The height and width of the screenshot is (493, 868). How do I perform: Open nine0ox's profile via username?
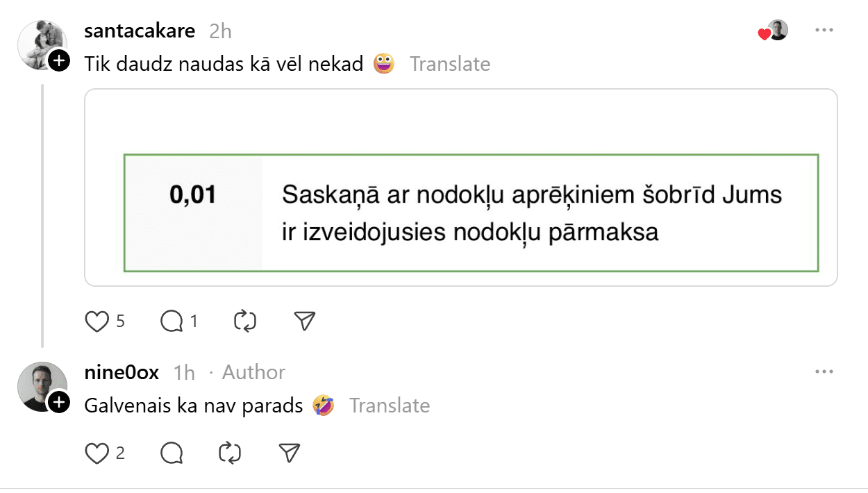pos(122,373)
